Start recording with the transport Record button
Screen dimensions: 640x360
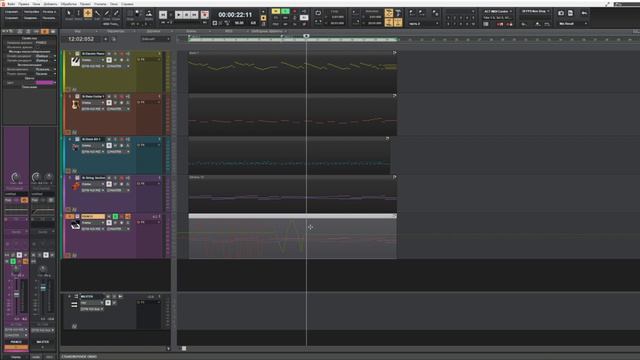click(x=204, y=15)
